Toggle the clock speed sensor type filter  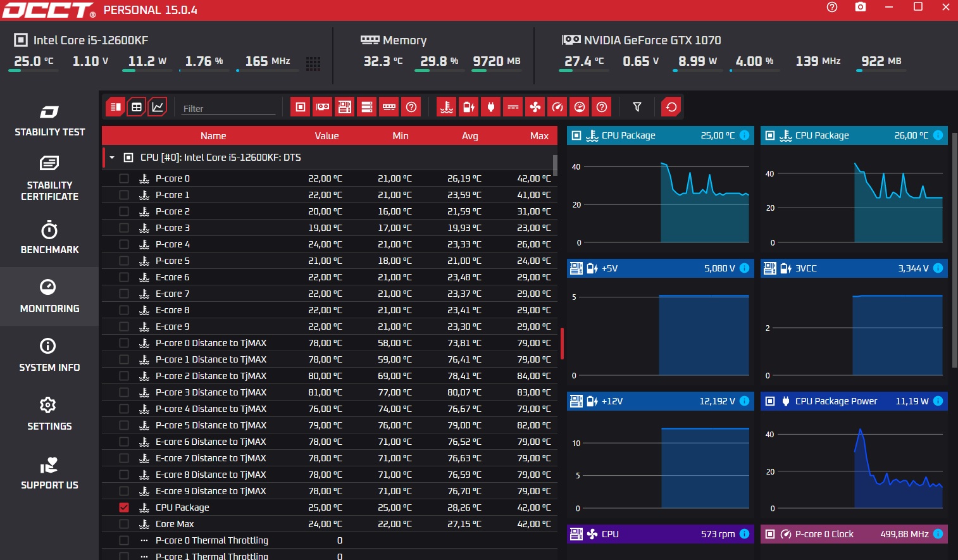pos(557,107)
